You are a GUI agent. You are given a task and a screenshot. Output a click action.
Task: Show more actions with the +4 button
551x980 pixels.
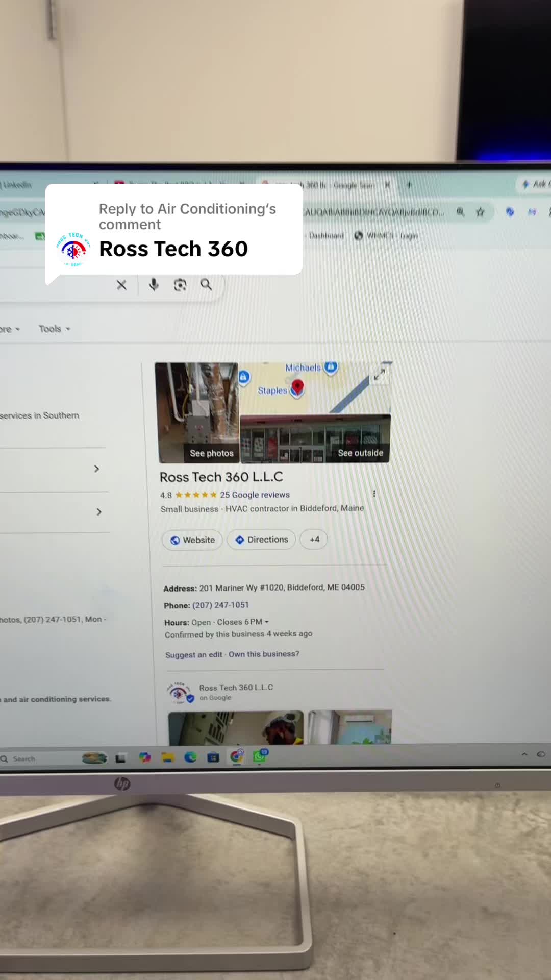point(314,540)
